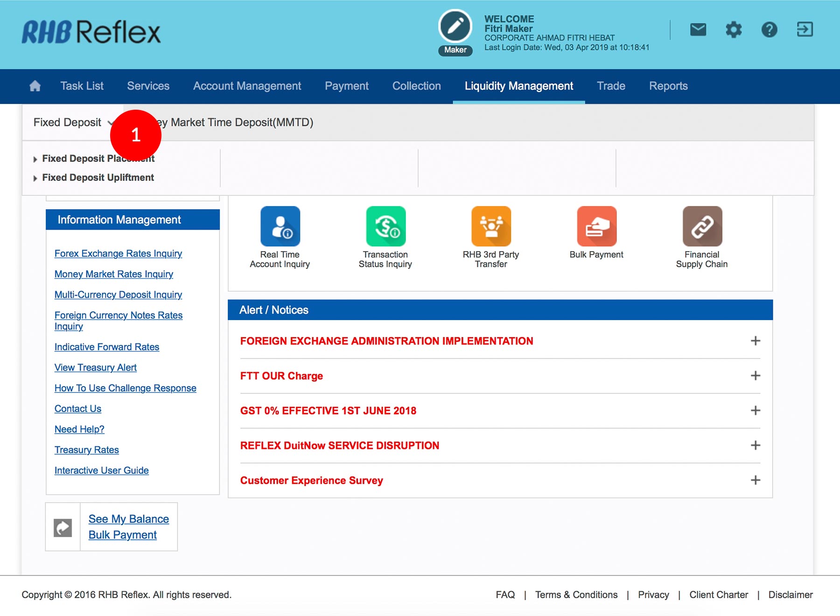
Task: Switch to the Payment tab
Action: pos(347,86)
